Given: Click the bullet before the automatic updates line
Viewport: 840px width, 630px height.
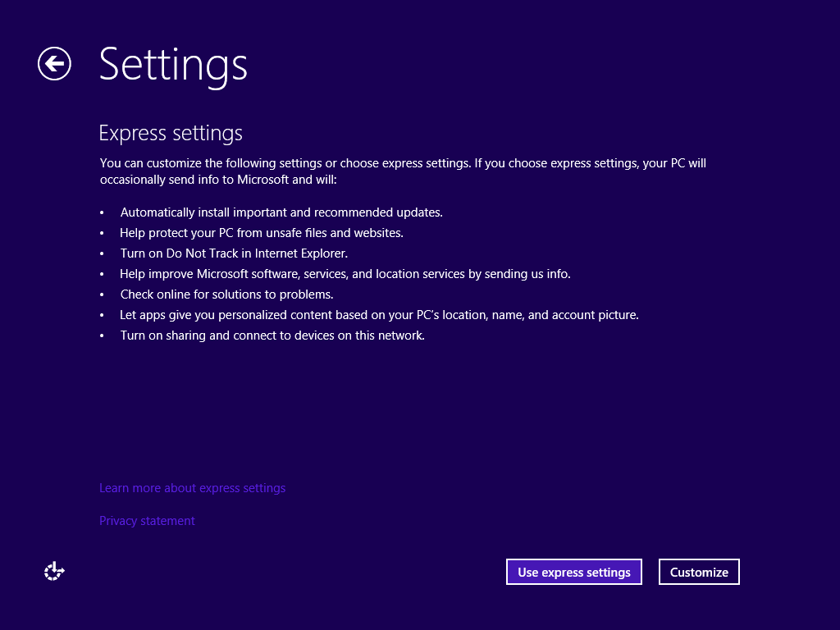Looking at the screenshot, I should tap(103, 213).
